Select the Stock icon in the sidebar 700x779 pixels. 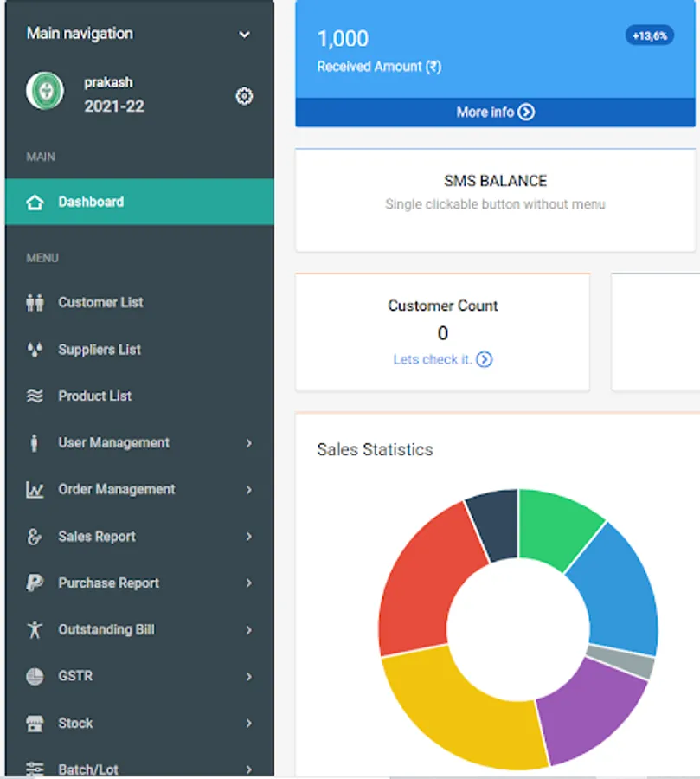(35, 723)
